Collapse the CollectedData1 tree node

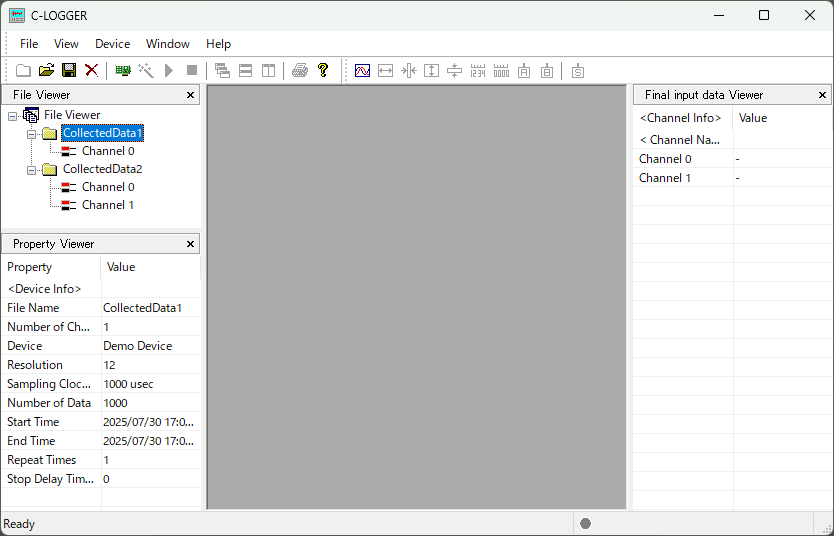[x=32, y=133]
